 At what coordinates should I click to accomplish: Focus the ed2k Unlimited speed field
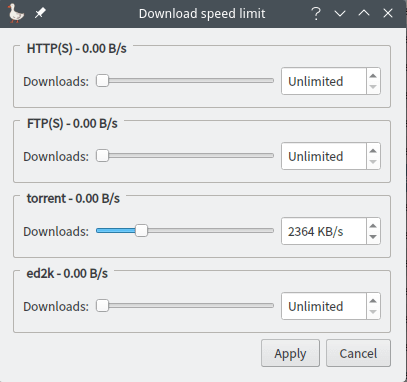point(324,306)
